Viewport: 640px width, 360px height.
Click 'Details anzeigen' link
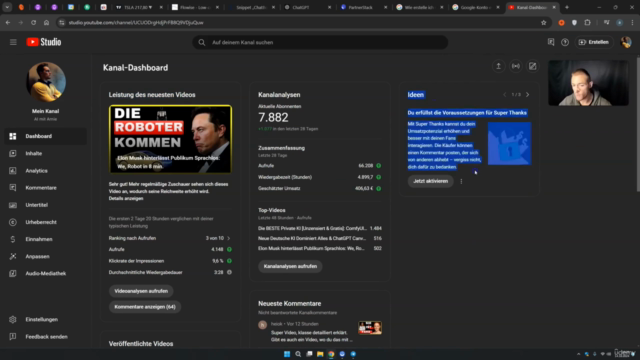[126, 198]
